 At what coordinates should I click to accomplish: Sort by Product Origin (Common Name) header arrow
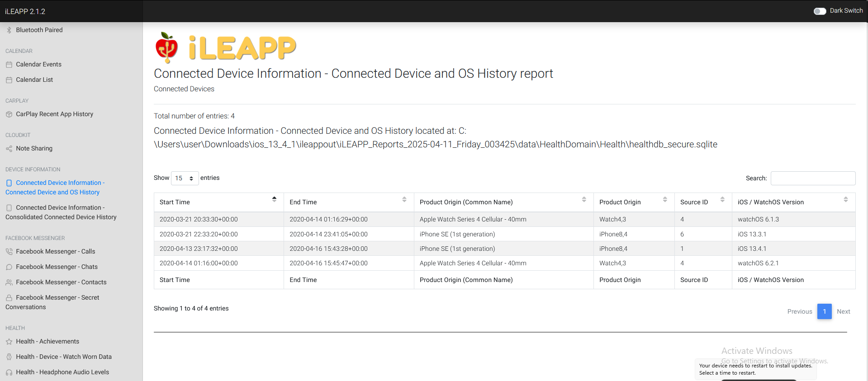(584, 199)
